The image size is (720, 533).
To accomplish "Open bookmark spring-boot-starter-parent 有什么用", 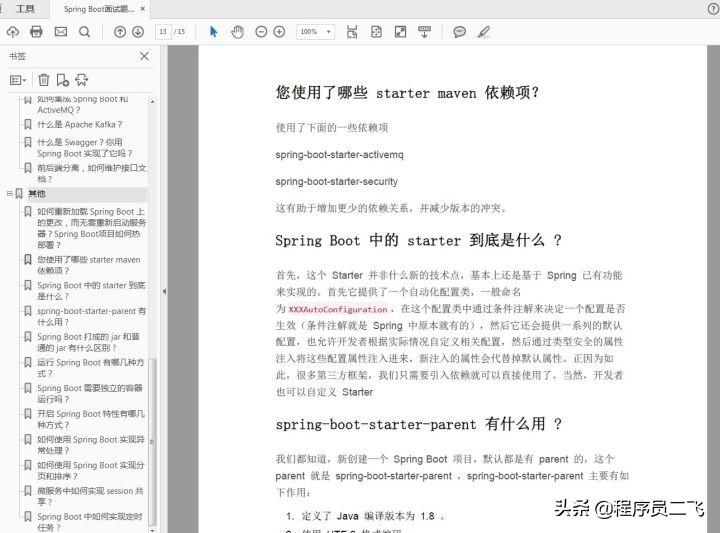I will [x=91, y=316].
